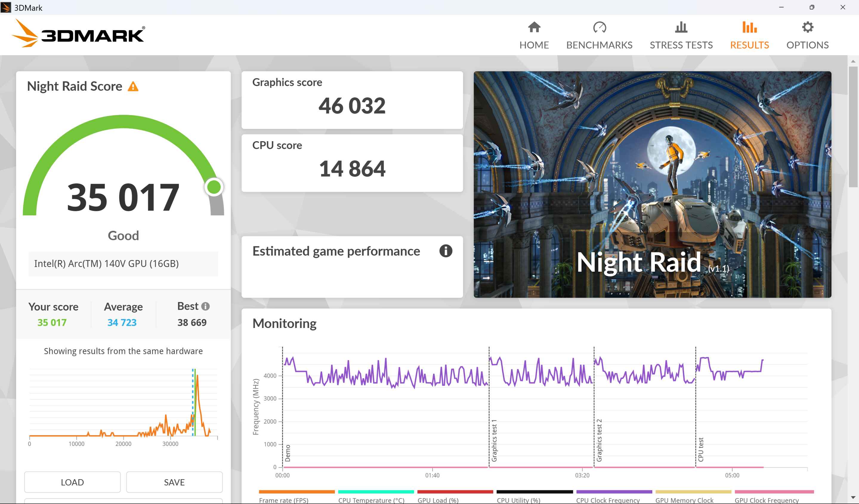The height and width of the screenshot is (504, 859).
Task: Open the BENCHMARKS tab label
Action: (x=599, y=45)
